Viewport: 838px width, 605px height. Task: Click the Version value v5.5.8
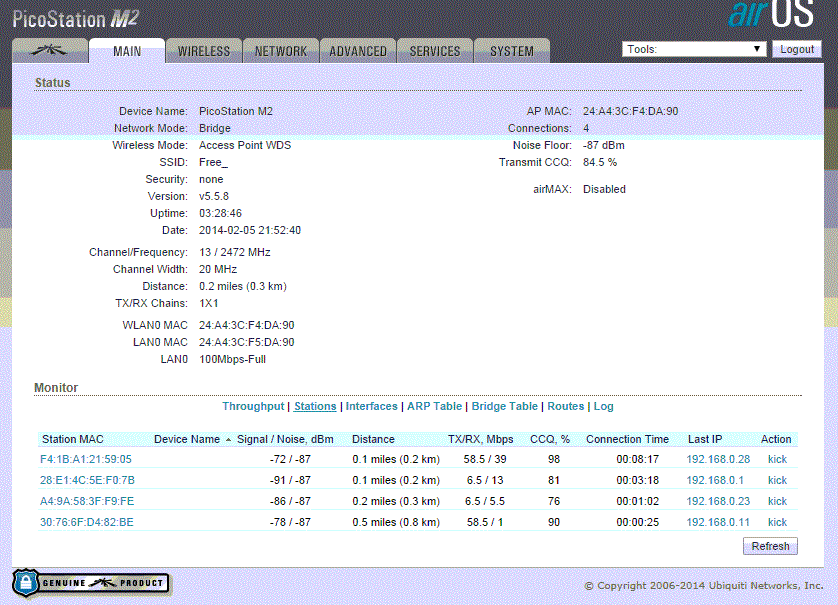coord(214,196)
